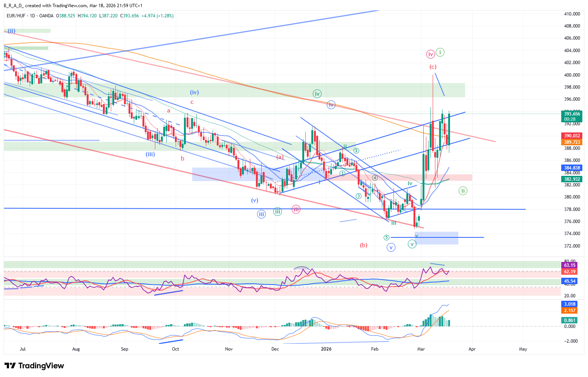
Task: Click the blue 3.018 MACD value label
Action: pos(570,304)
